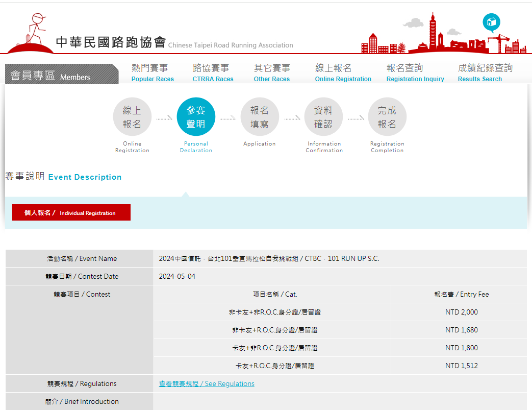Screen dimensions: 532x410
Task: Open the Registration Inquiry menu
Action: pos(415,73)
